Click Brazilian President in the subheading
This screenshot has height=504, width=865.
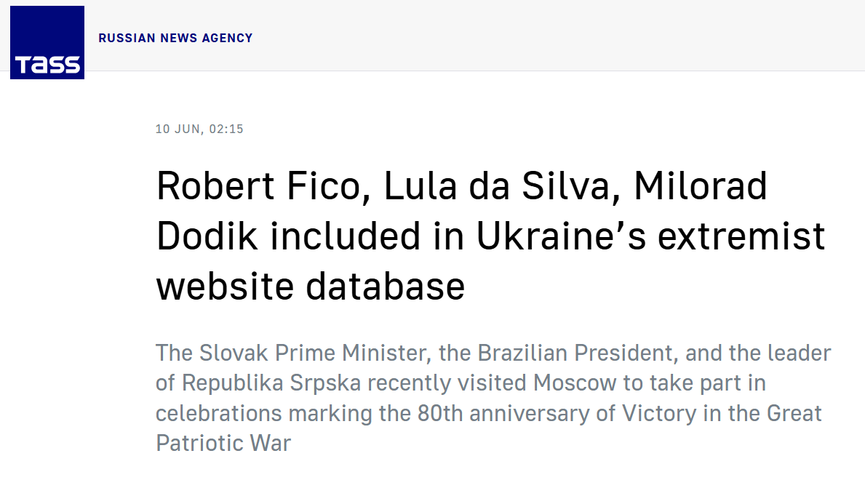[578, 353]
